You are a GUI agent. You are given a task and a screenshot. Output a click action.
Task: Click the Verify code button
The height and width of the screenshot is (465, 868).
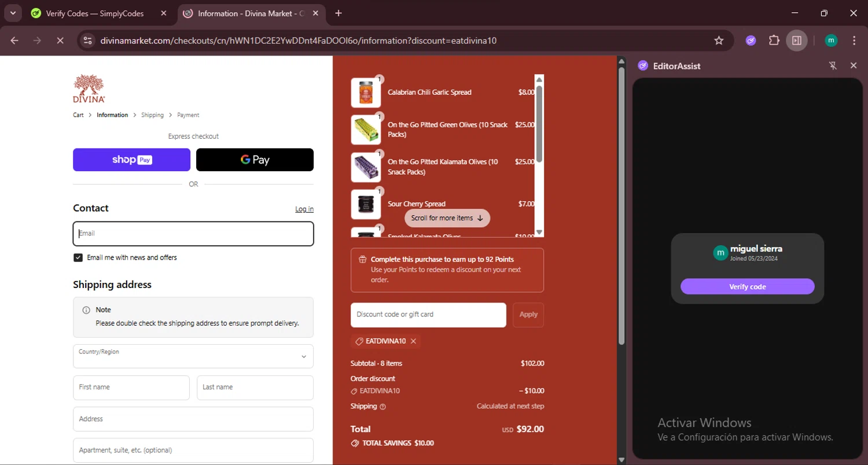pos(747,286)
